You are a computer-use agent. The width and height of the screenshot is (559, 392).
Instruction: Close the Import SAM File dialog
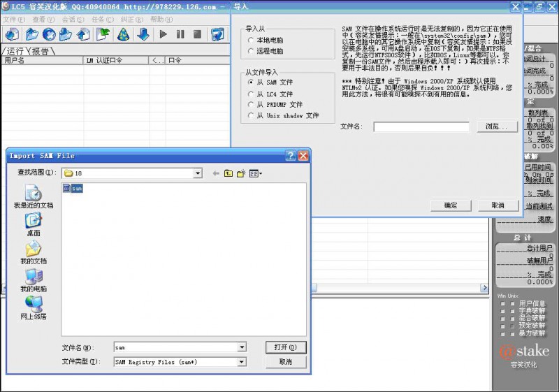coord(303,156)
